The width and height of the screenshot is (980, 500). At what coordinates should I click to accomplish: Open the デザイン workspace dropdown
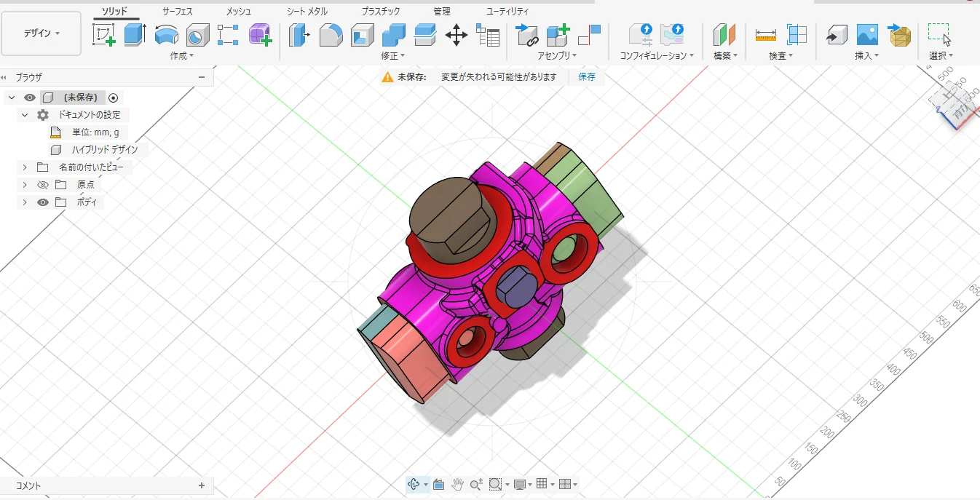(42, 33)
